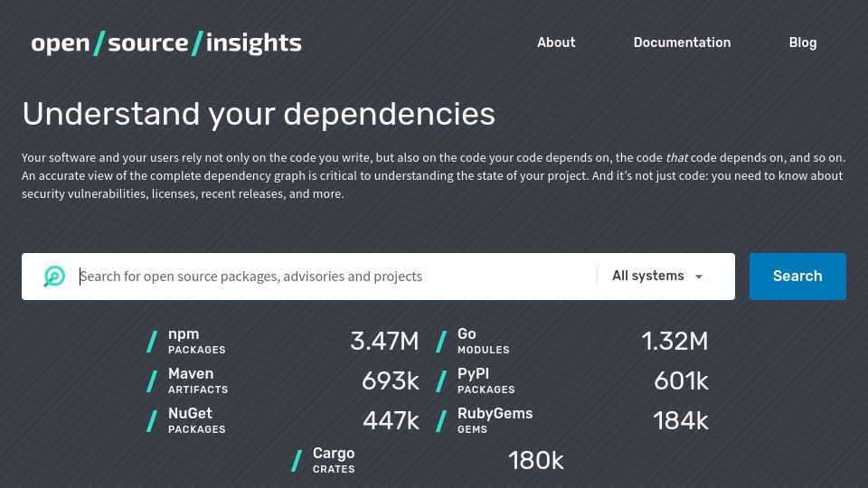Click the Understand your dependencies heading
The image size is (868, 488).
point(259,115)
